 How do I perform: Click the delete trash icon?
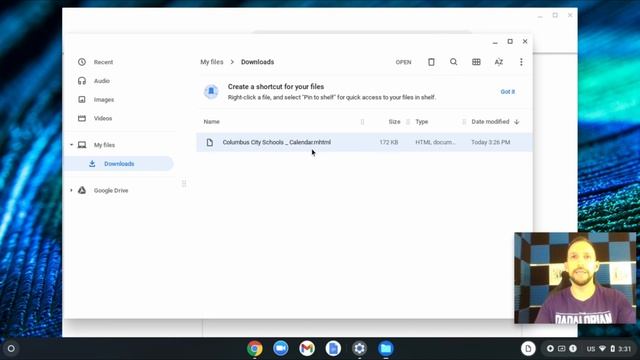coord(431,62)
